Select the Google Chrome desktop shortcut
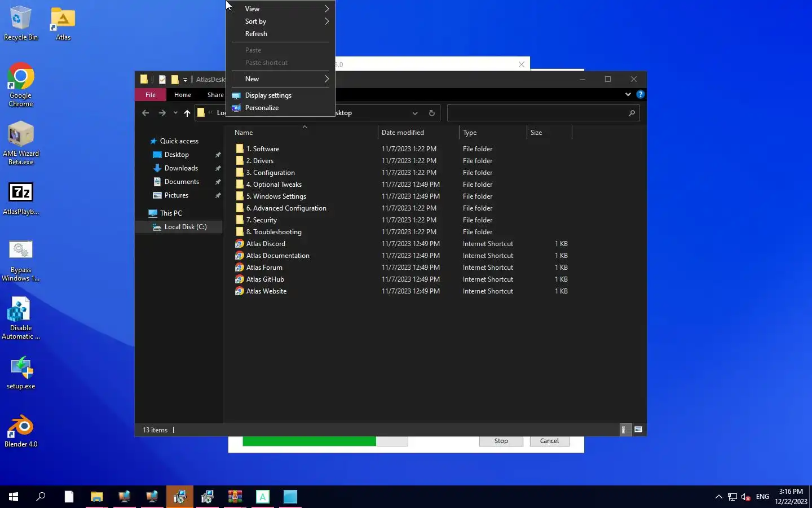 pyautogui.click(x=20, y=85)
